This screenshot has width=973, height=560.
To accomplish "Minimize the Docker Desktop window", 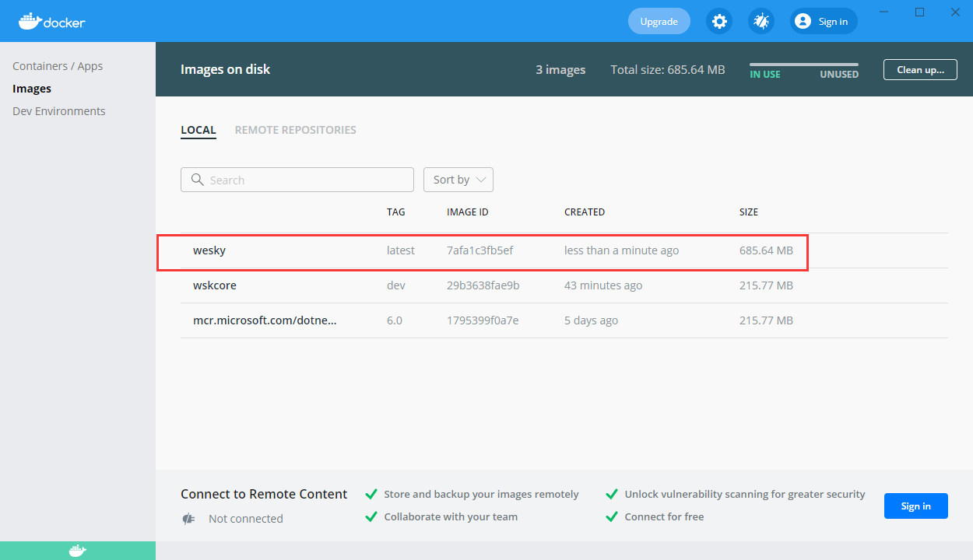I will click(x=885, y=12).
